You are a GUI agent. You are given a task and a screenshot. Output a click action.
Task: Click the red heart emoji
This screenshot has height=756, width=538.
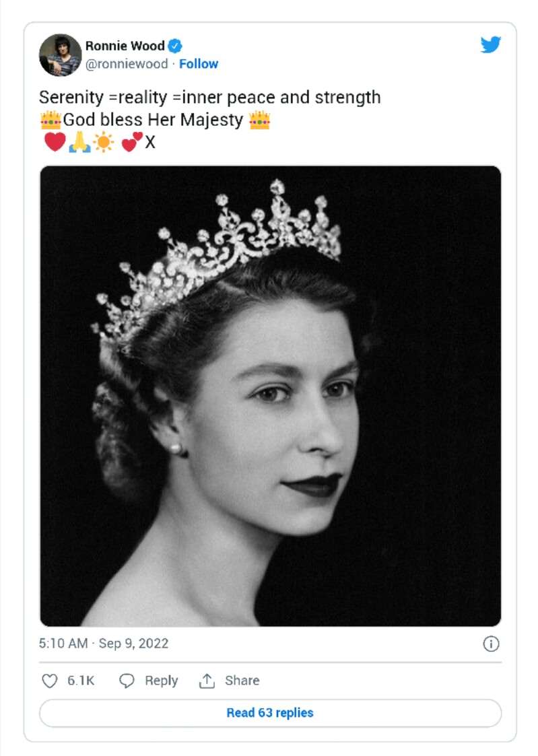[x=55, y=142]
